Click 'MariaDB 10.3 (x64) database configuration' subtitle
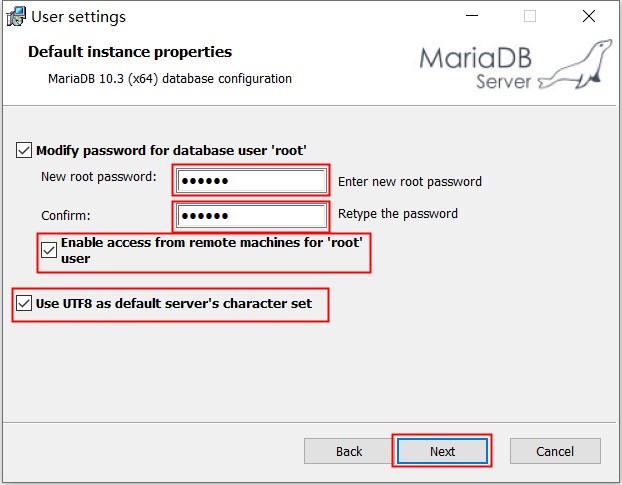 pos(170,78)
